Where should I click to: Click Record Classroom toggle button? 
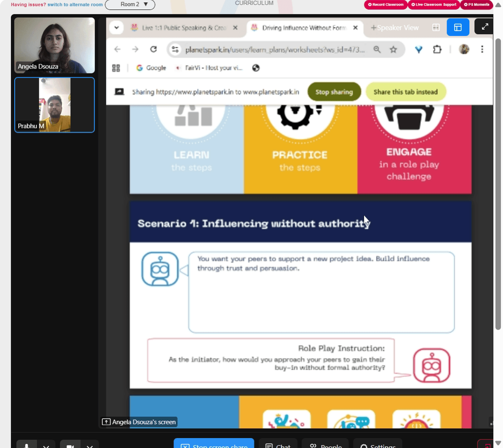(386, 5)
